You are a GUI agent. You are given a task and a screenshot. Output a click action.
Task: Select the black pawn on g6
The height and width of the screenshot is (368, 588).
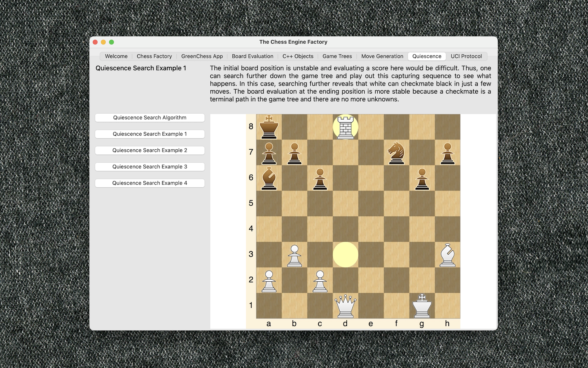[422, 178]
